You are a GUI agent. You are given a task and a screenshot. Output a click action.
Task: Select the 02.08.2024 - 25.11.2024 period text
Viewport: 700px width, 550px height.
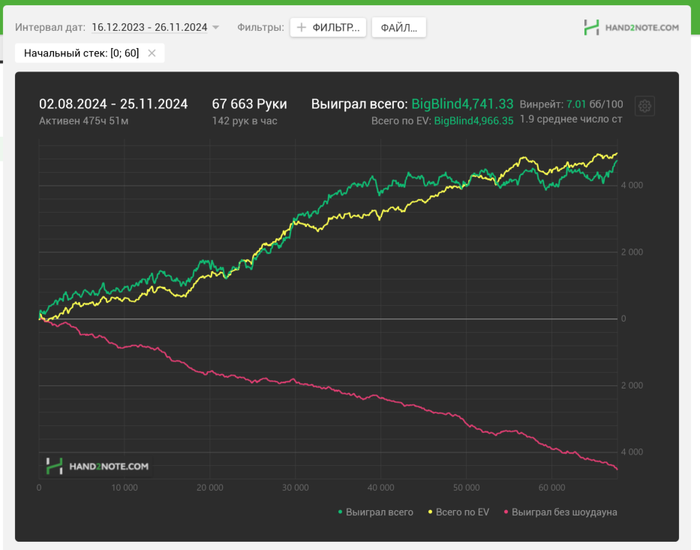113,104
